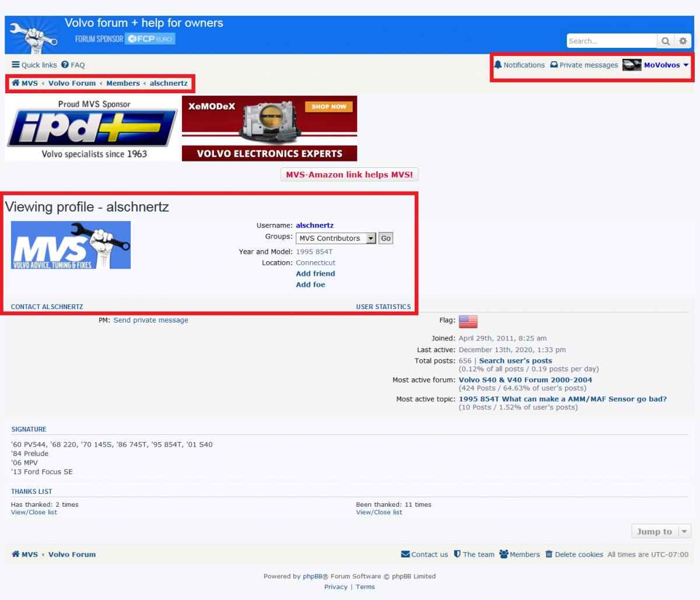The image size is (700, 600).
Task: Click the MVS wrench-fist logo in header
Action: pyautogui.click(x=34, y=36)
